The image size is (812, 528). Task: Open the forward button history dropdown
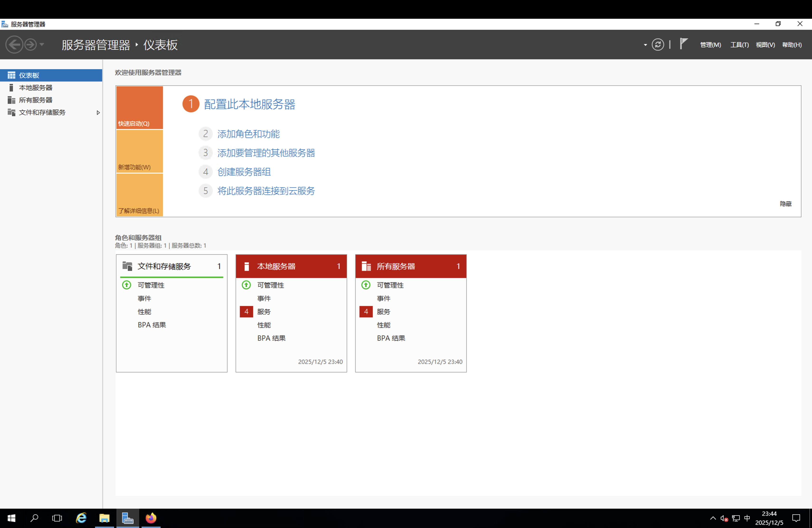[42, 44]
